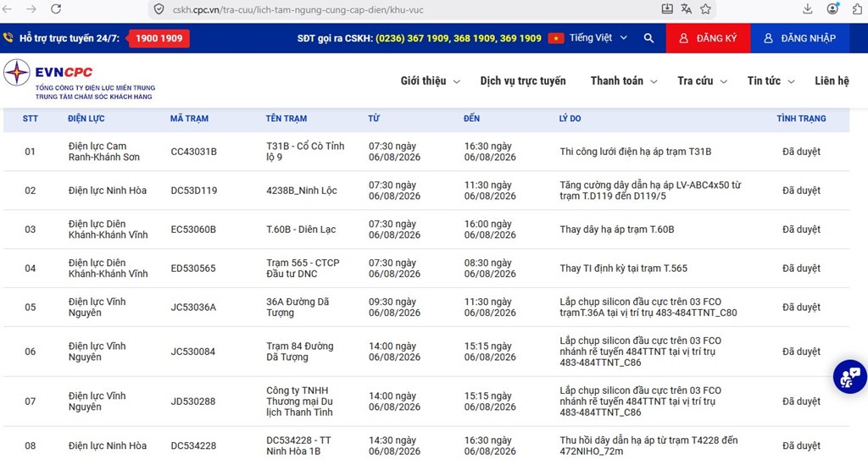This screenshot has width=868, height=460.
Task: Click the EVNCPC logo
Action: point(79,80)
